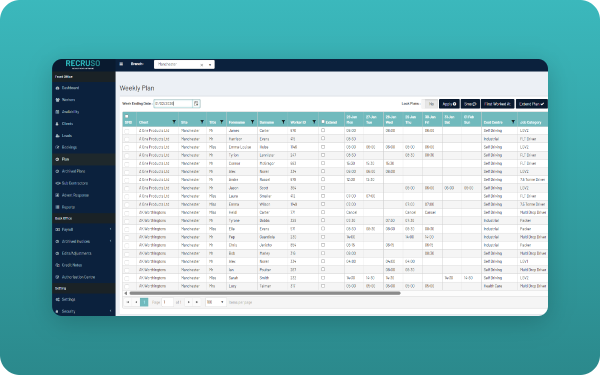This screenshot has height=375, width=600.
Task: Go to the last page of results
Action: (197, 302)
